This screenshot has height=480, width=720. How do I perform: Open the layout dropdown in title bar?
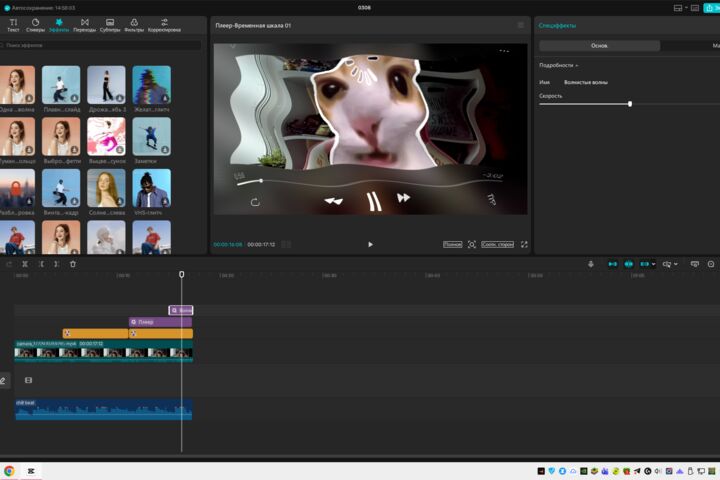point(680,8)
